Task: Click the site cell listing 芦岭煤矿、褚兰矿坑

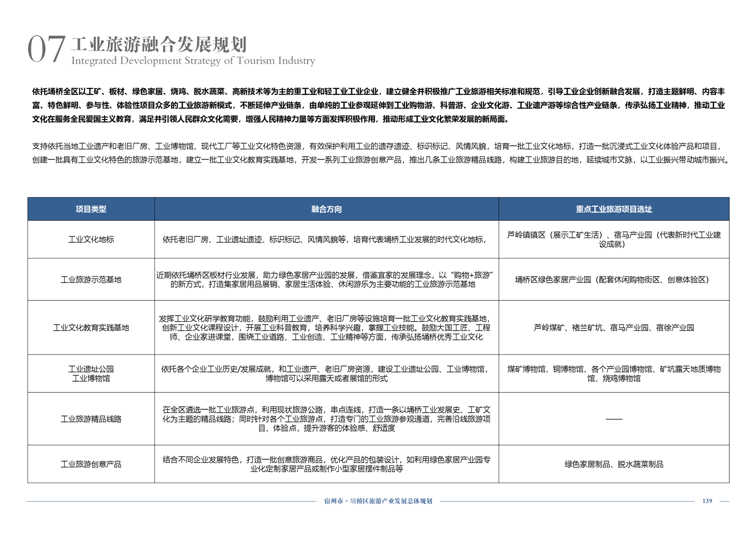Action: pos(614,328)
